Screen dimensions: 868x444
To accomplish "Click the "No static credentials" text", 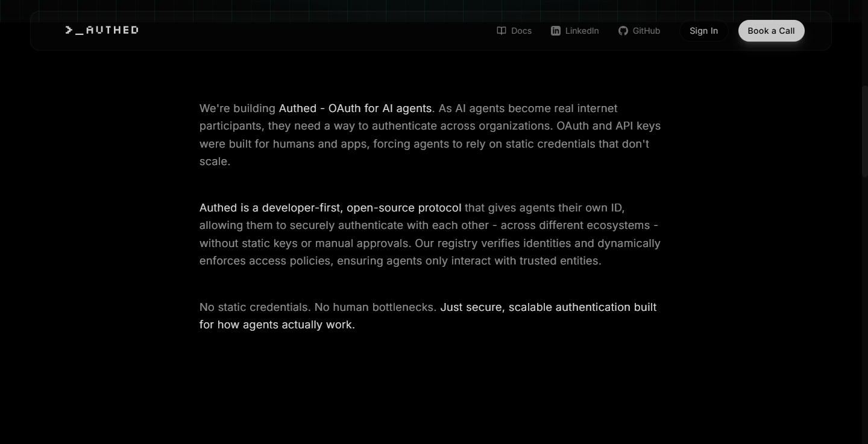I will (x=254, y=307).
